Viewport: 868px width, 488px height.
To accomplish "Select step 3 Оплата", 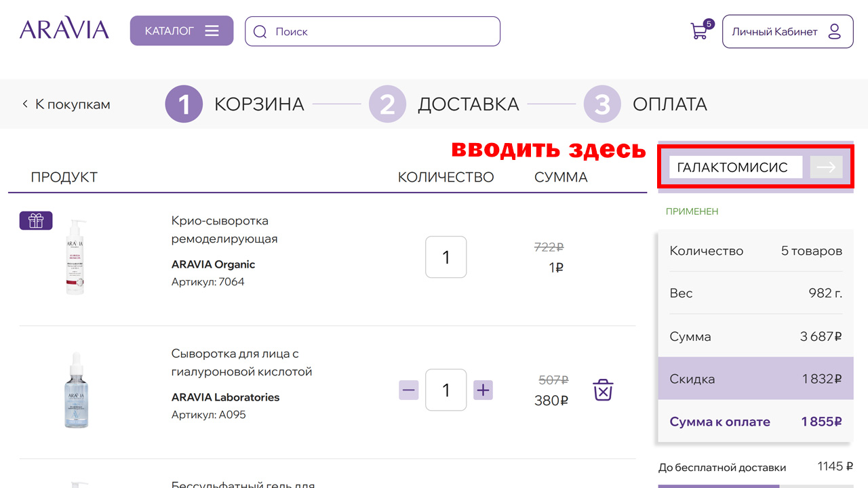I will pyautogui.click(x=645, y=104).
